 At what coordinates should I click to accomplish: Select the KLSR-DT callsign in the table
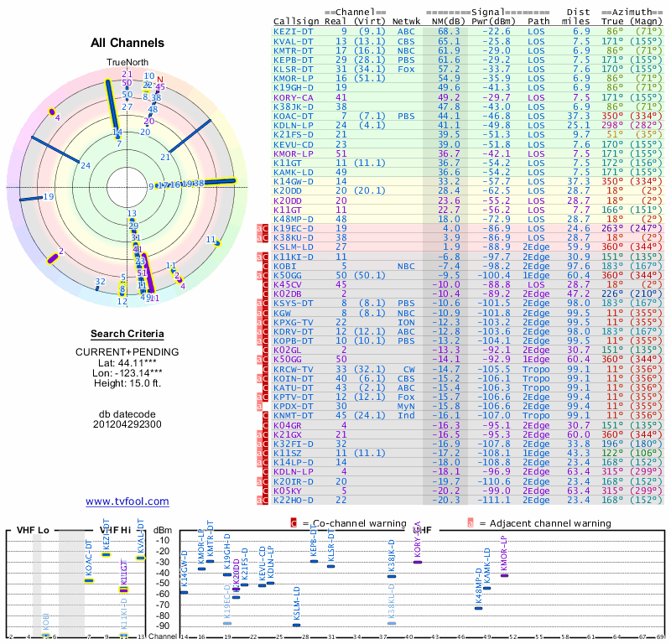pyautogui.click(x=293, y=70)
